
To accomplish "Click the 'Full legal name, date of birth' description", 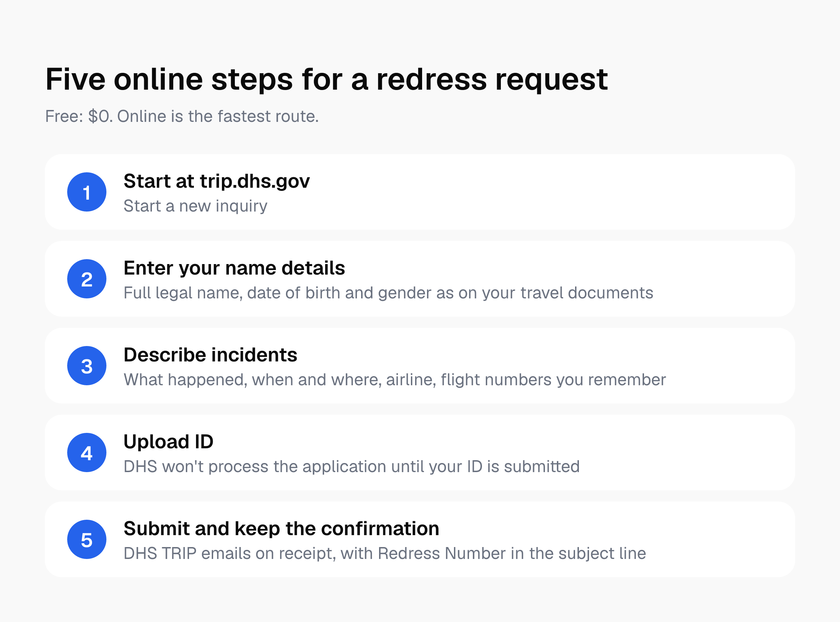I will coord(388,293).
